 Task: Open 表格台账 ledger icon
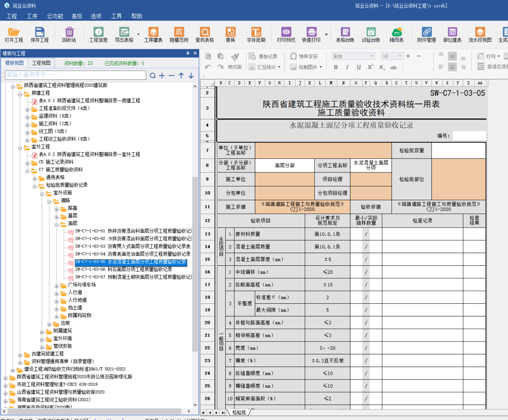345,35
